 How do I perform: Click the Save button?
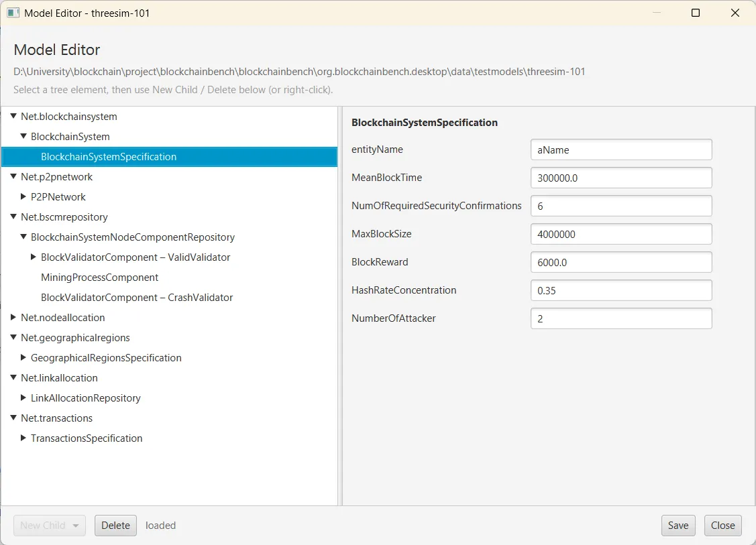(678, 526)
